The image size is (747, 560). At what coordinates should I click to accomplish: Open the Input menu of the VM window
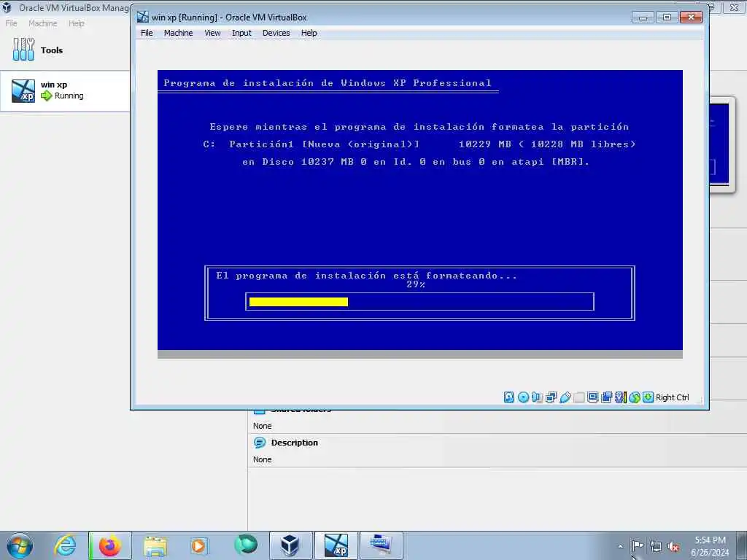[241, 33]
